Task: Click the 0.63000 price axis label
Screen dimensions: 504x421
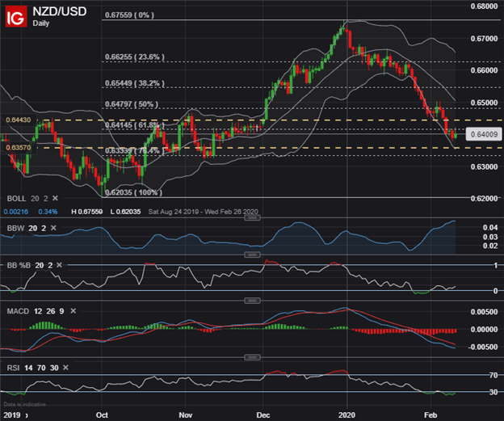Action: [484, 166]
